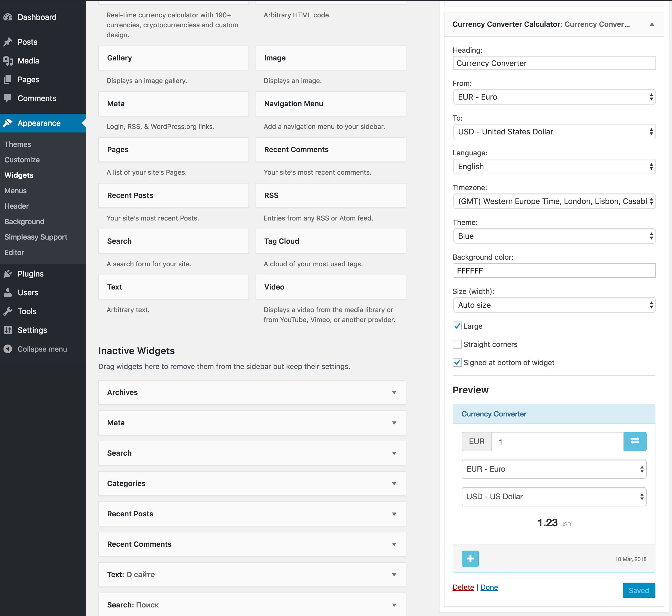Select the available Text widget
Viewport: 672px width, 616px height.
(173, 287)
